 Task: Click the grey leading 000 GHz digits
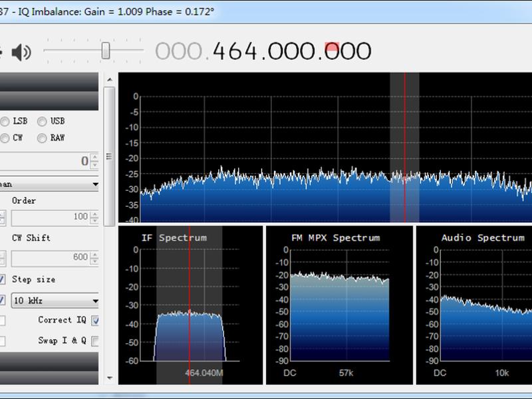pos(179,51)
